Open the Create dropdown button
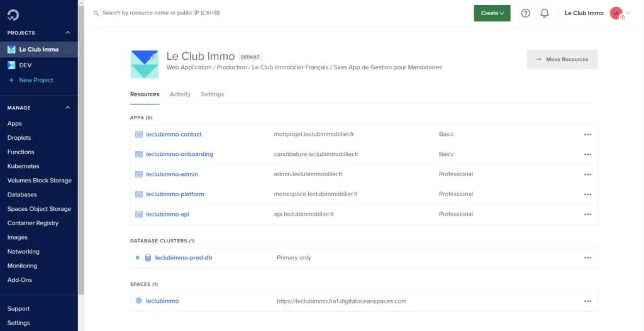The width and height of the screenshot is (644, 331). coord(492,13)
